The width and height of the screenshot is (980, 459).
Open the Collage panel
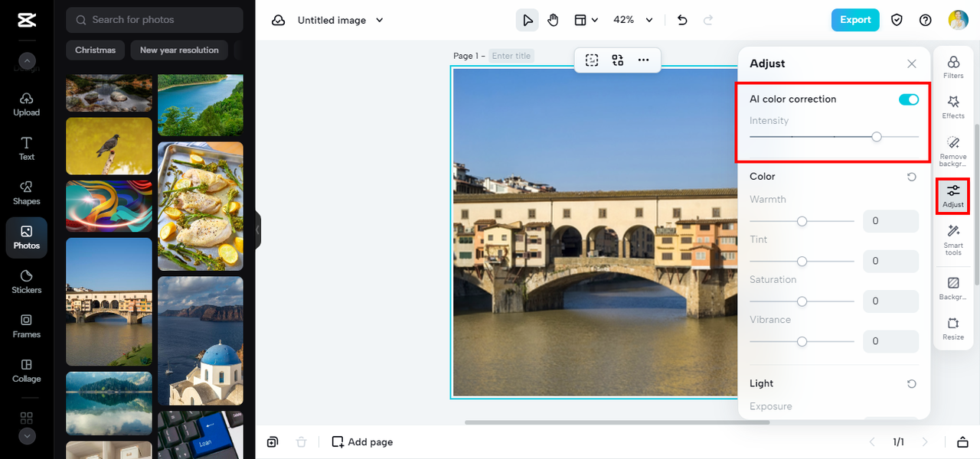point(26,370)
